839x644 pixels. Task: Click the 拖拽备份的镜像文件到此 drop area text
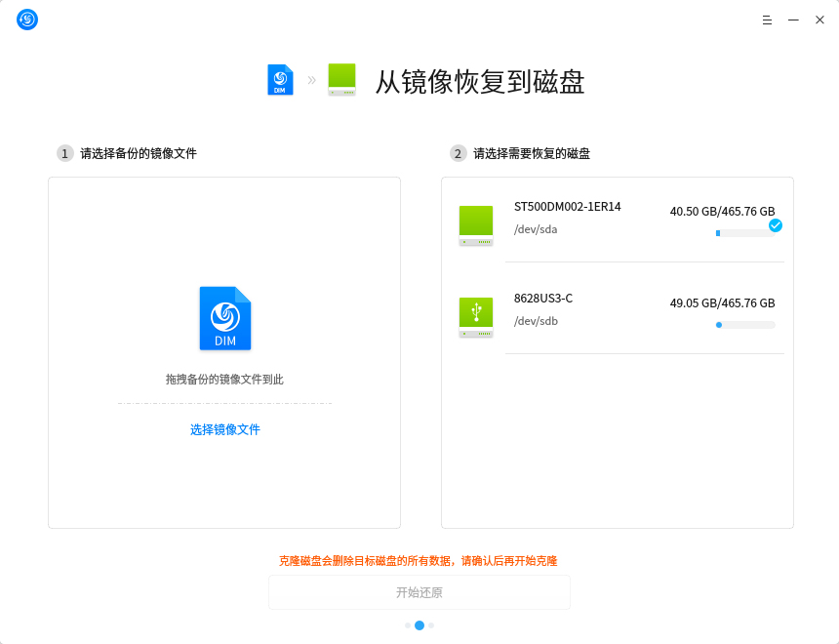(x=224, y=380)
